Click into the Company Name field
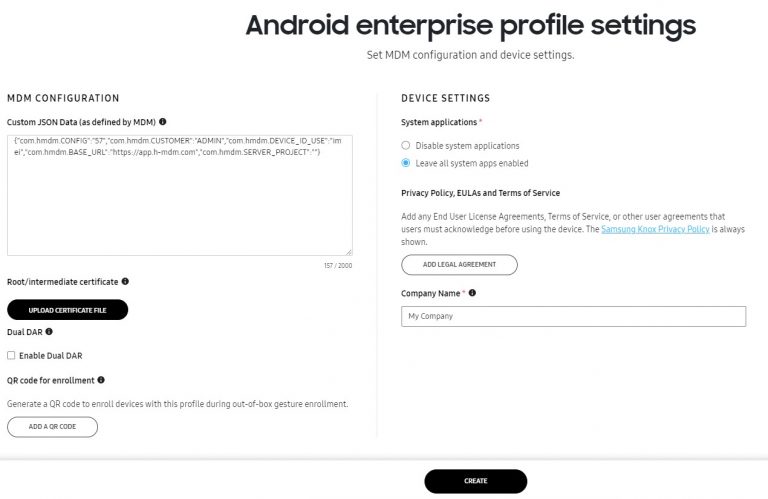 [x=573, y=316]
